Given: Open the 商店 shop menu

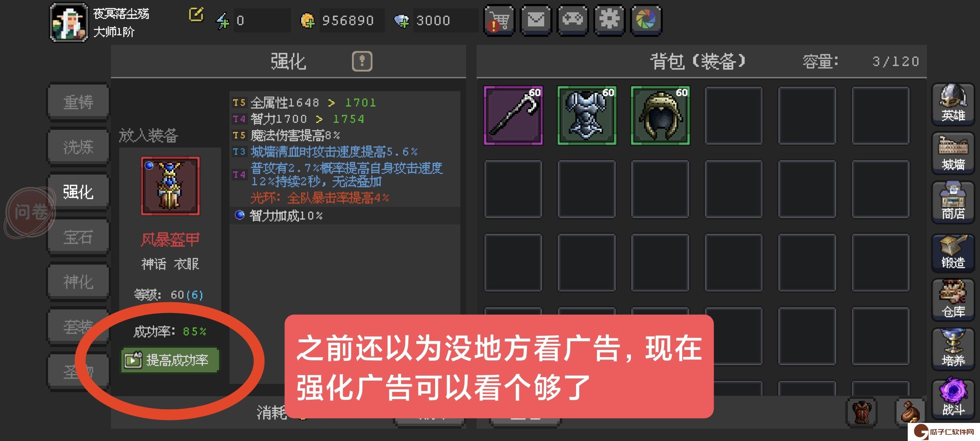Looking at the screenshot, I should (x=953, y=202).
